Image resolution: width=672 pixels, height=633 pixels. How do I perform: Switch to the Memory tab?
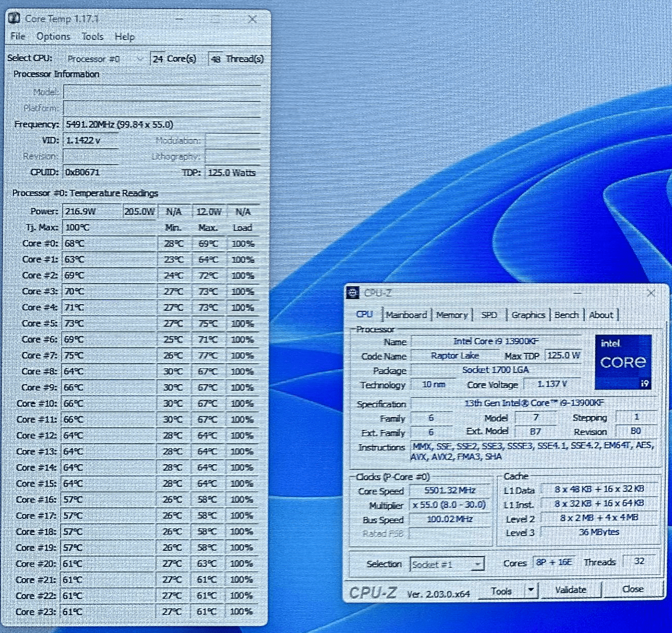pyautogui.click(x=452, y=315)
